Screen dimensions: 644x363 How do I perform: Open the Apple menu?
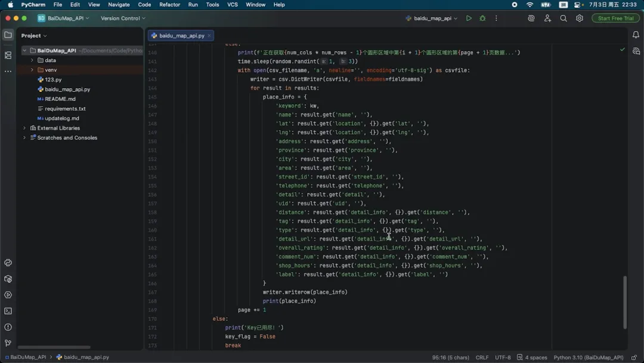[x=10, y=5]
